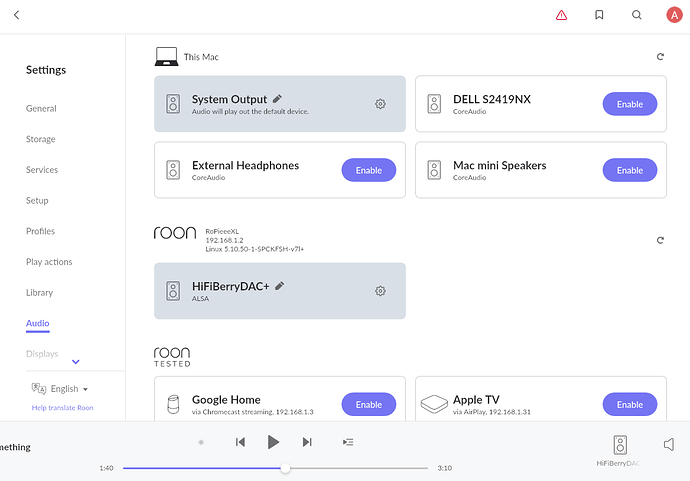Refresh This Mac device list
The height and width of the screenshot is (481, 690).
pos(660,56)
